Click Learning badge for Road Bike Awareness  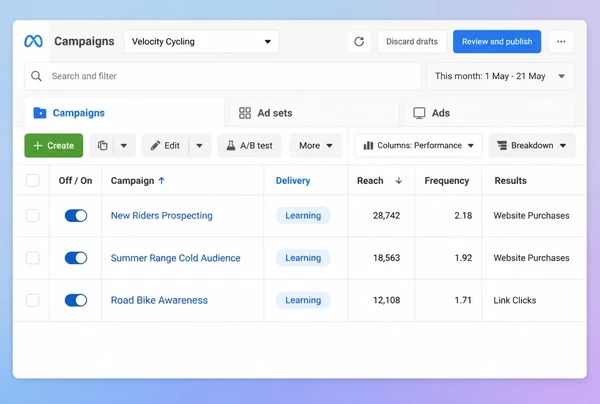(303, 300)
